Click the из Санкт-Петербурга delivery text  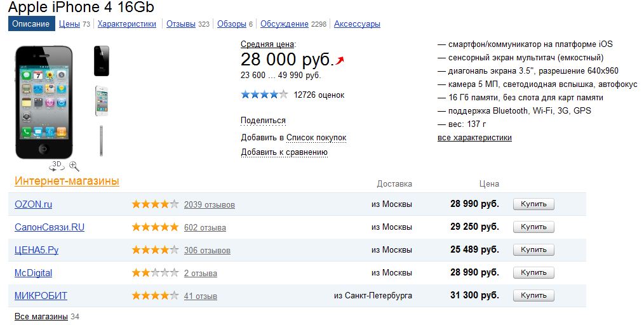373,295
